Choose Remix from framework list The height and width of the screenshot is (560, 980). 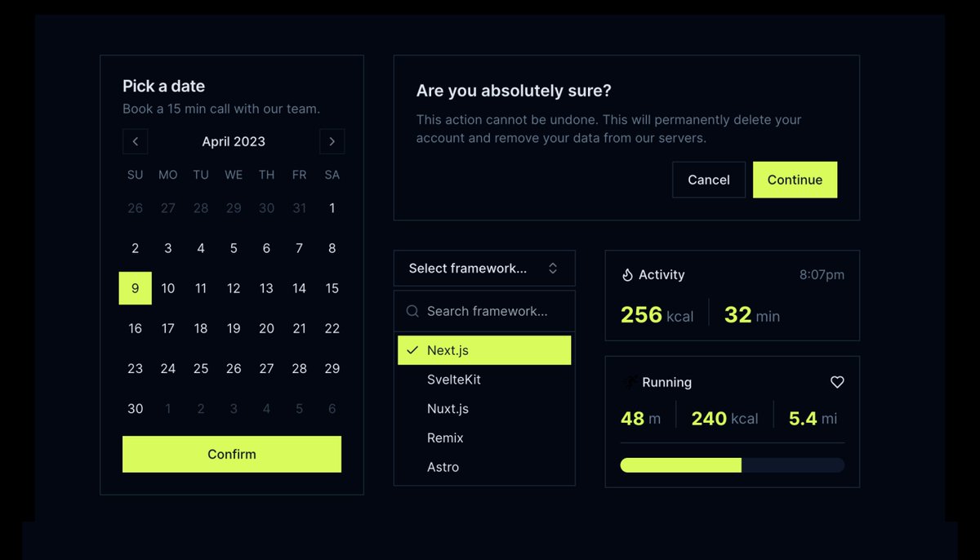point(484,438)
